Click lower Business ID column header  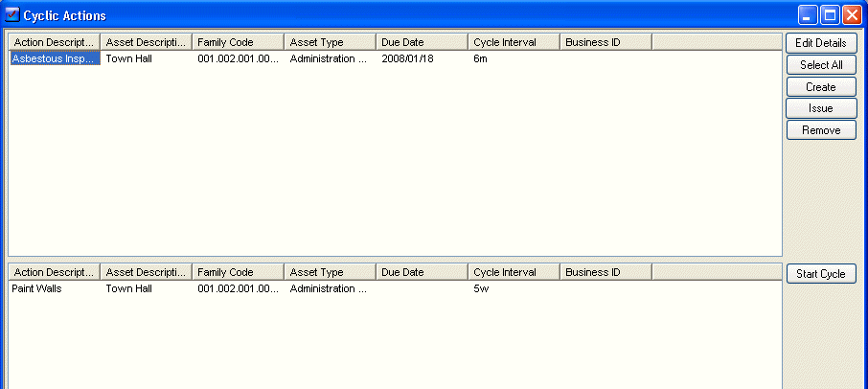605,272
